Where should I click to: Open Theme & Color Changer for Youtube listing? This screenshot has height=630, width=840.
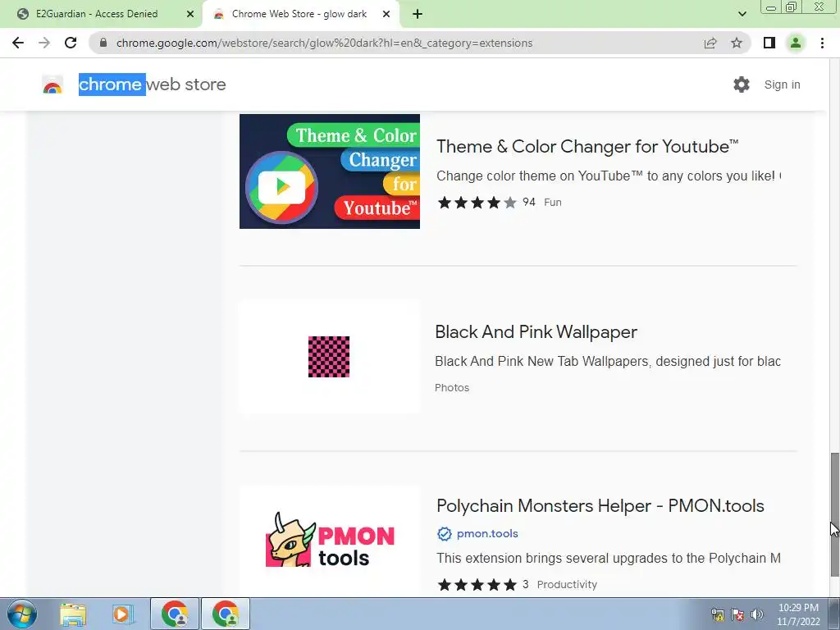tap(587, 146)
